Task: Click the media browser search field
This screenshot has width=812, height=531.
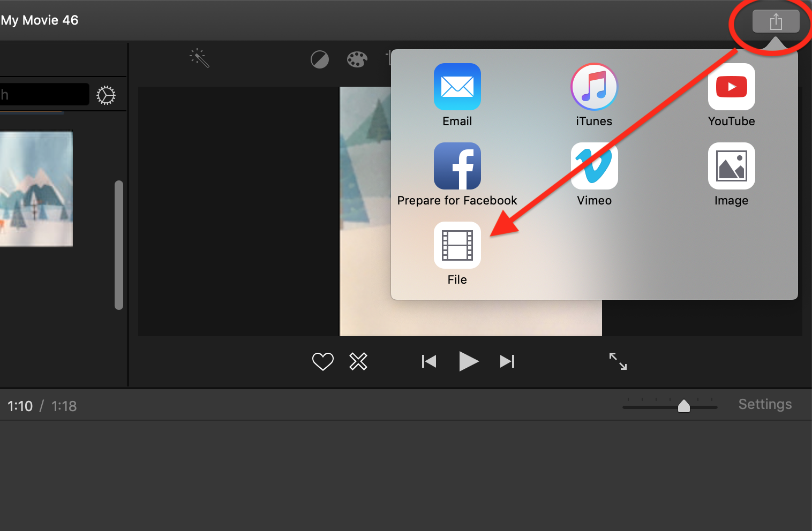Action: coord(44,95)
